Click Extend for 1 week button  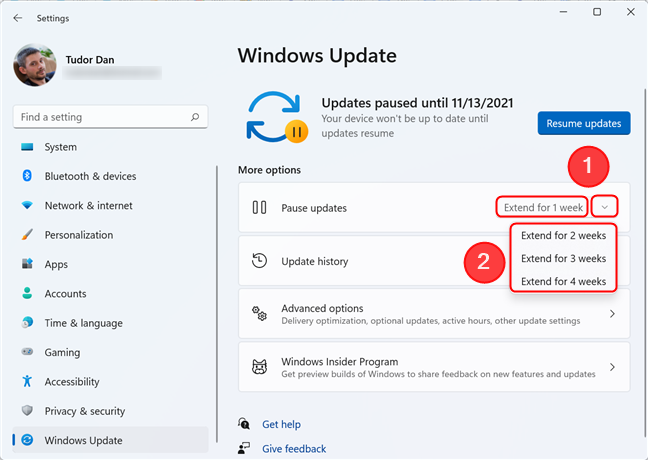(x=543, y=207)
